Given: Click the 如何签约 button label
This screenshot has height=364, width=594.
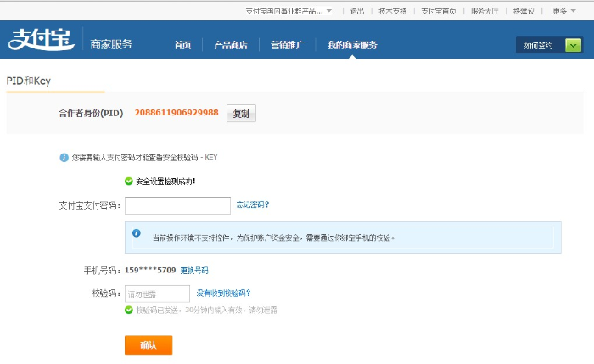Looking at the screenshot, I should (538, 46).
